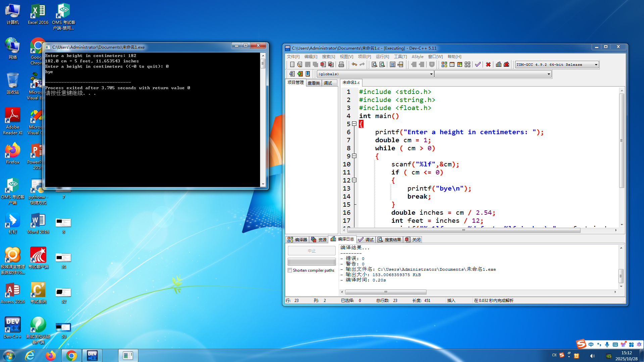Click the Windows Start button
Screen dimensions: 644x362
pyautogui.click(x=9, y=356)
